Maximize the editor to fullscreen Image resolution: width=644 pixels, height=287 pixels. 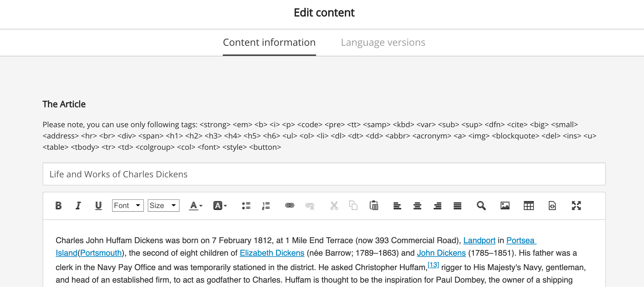pyautogui.click(x=576, y=206)
